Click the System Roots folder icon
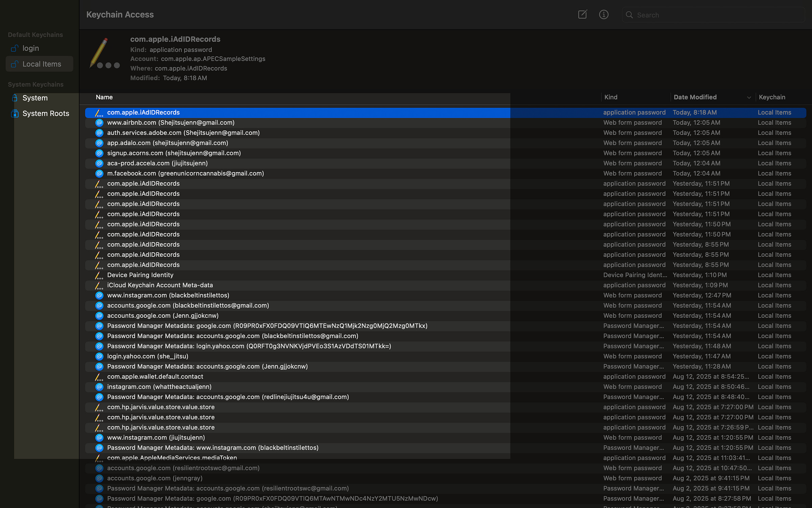The image size is (812, 508). pos(15,113)
